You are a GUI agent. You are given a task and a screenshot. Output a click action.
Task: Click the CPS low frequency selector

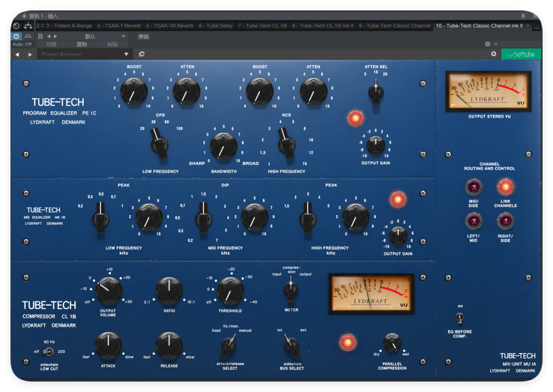159,144
